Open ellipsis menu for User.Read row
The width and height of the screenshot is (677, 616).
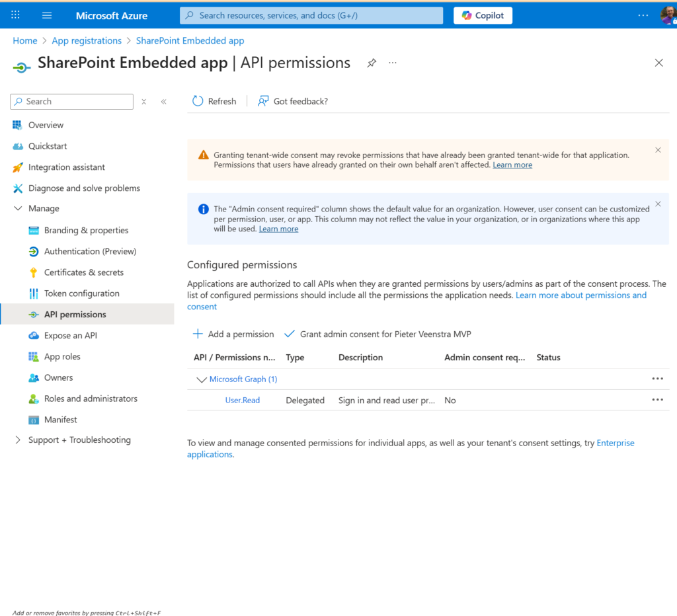coord(658,400)
